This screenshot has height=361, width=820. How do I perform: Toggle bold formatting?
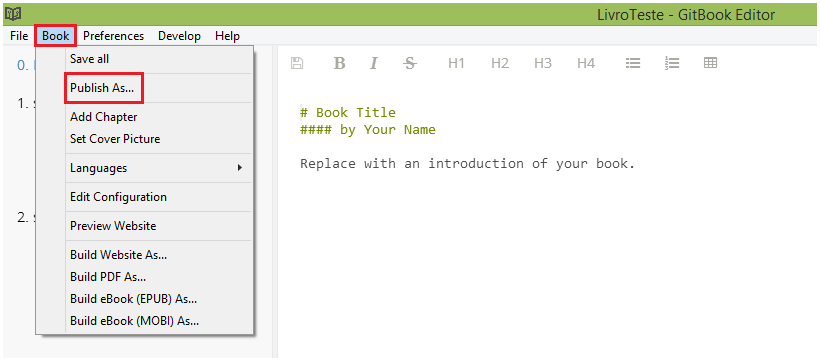pos(339,63)
